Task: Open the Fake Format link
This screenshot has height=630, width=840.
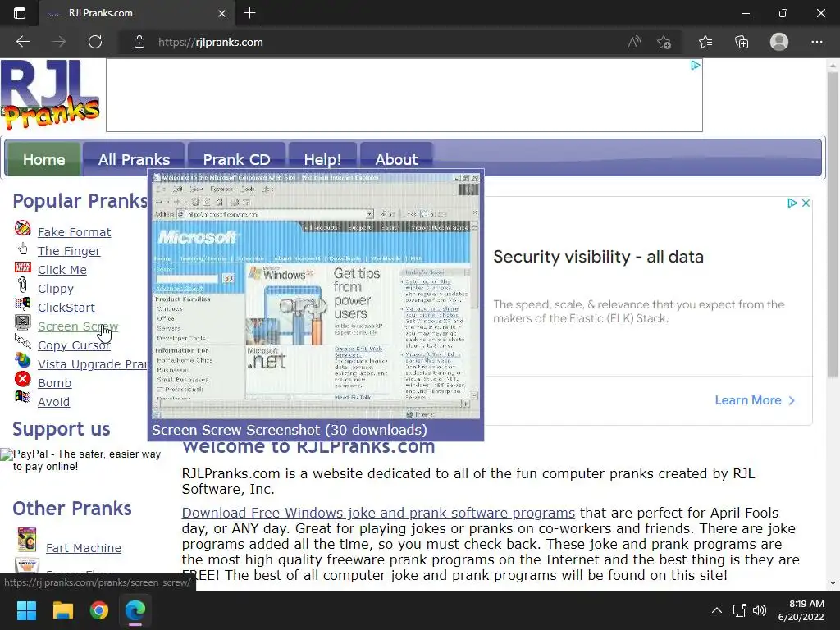Action: coord(75,232)
